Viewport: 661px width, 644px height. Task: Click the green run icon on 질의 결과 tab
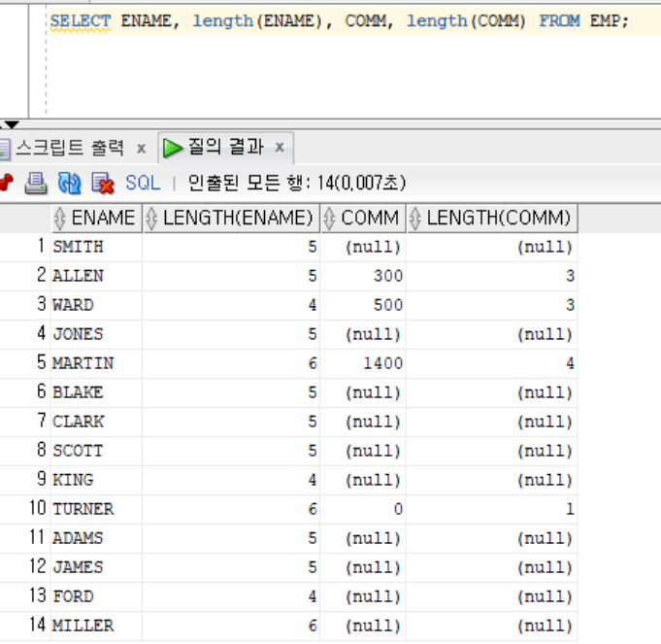click(x=174, y=148)
